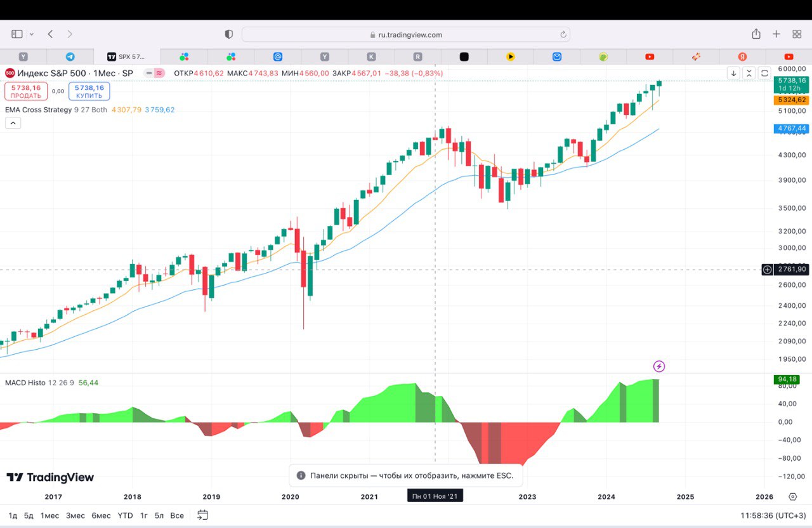
Task: Open the time axis settings gear
Action: tap(792, 497)
